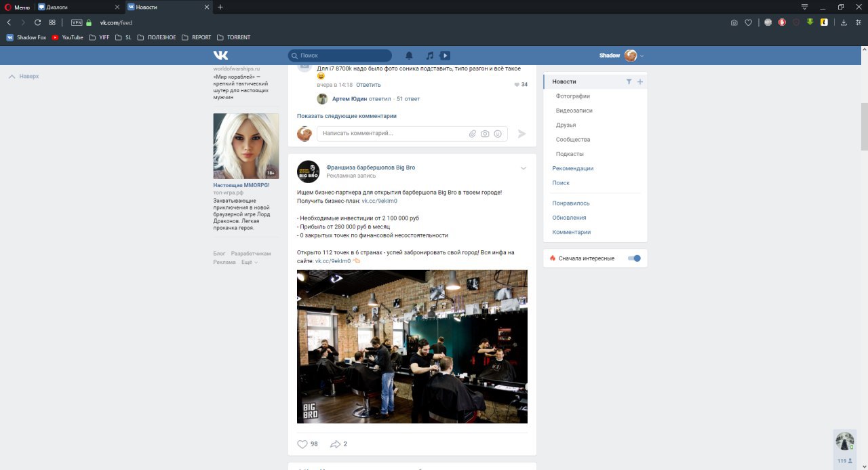Viewport: 868px width, 470px height.
Task: Like the Big Bro post heart
Action: pyautogui.click(x=302, y=444)
